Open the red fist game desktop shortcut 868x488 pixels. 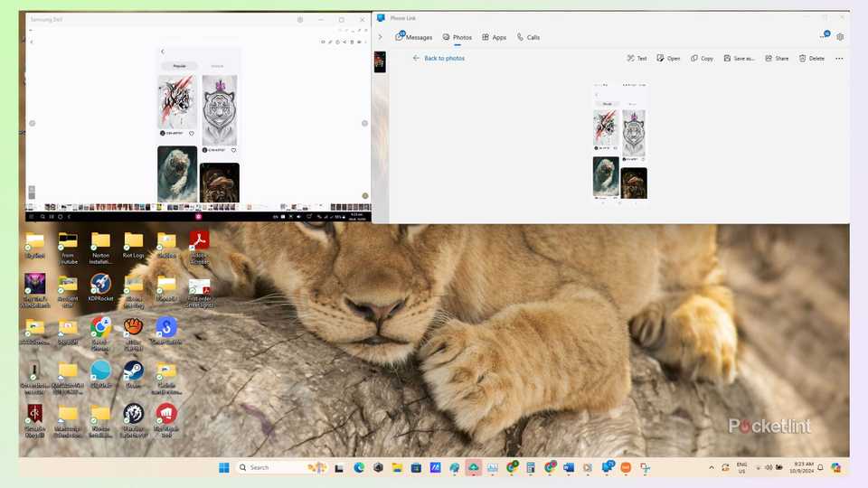166,420
